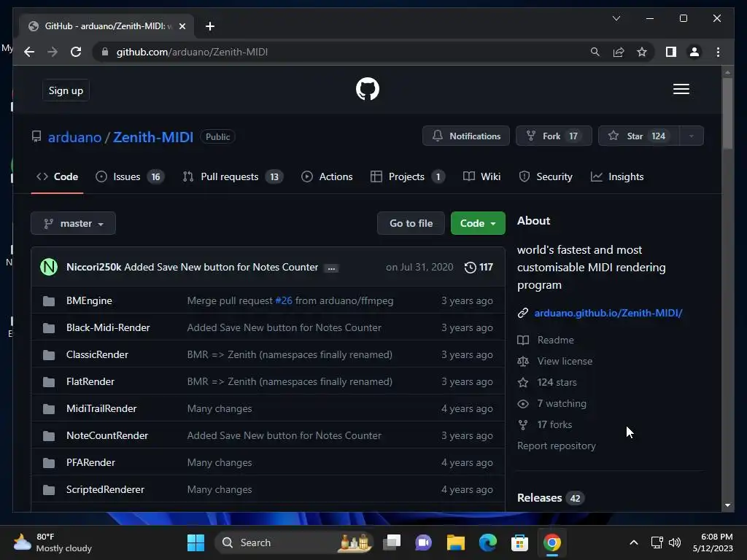This screenshot has height=560, width=747.
Task: Open the Star options dropdown arrow
Action: [691, 136]
